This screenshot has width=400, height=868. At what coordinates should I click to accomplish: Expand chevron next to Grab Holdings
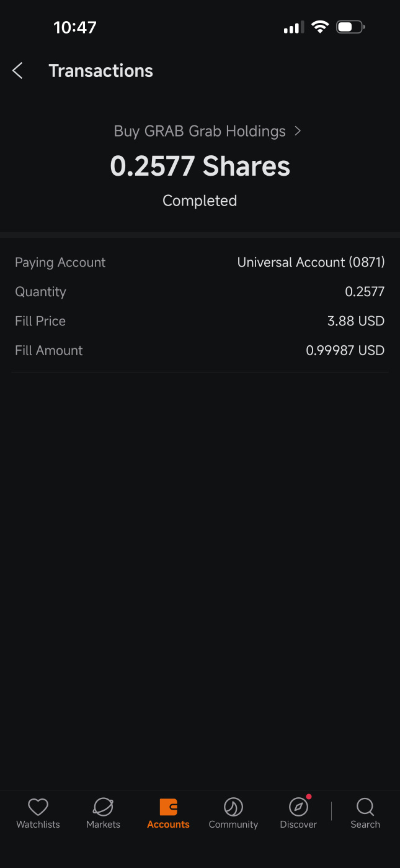[298, 131]
